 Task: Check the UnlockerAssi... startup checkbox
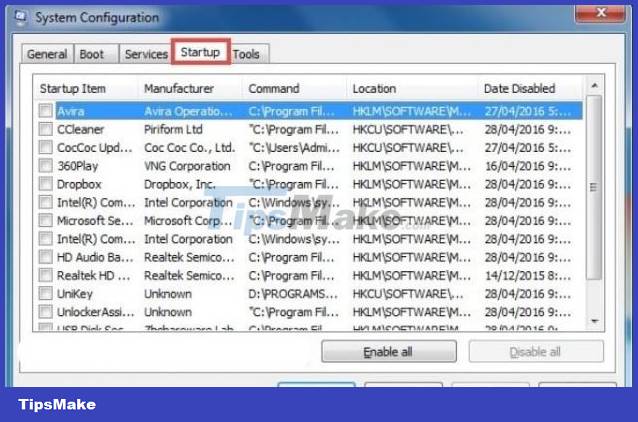(46, 312)
